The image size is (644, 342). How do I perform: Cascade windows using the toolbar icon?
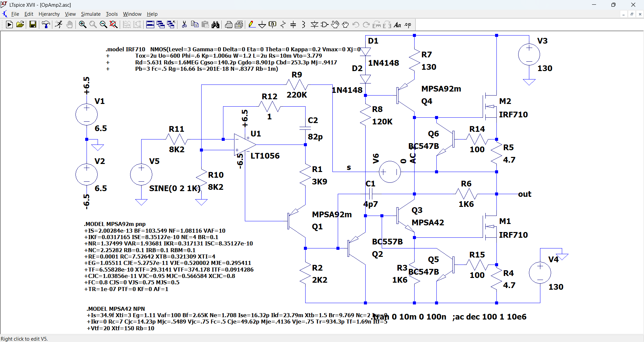click(x=161, y=24)
